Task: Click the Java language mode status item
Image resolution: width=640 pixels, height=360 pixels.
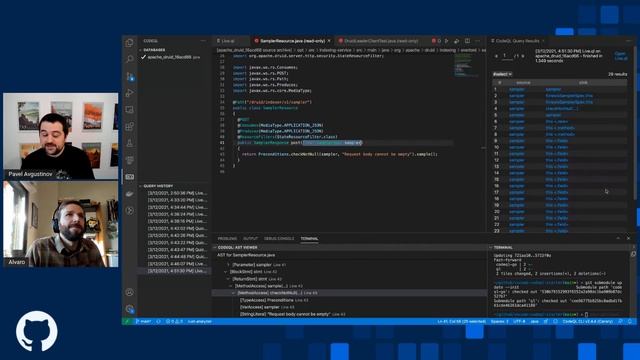Action: click(x=534, y=322)
